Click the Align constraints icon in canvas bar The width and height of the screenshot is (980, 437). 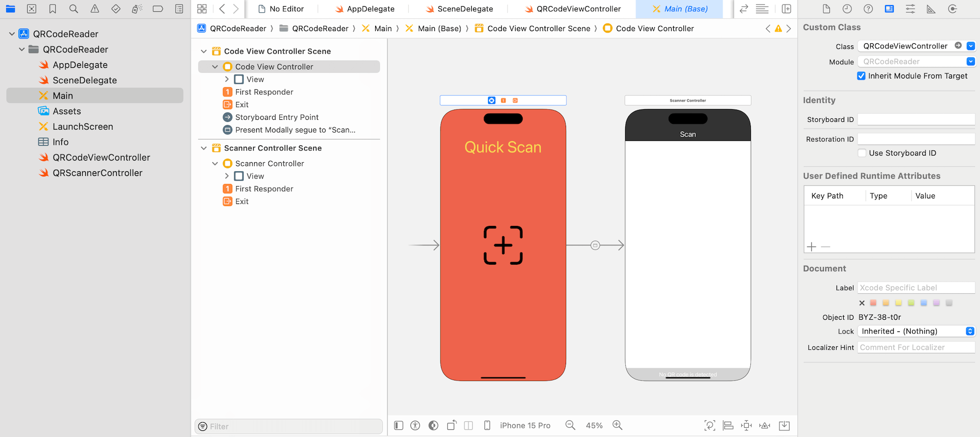pos(728,425)
